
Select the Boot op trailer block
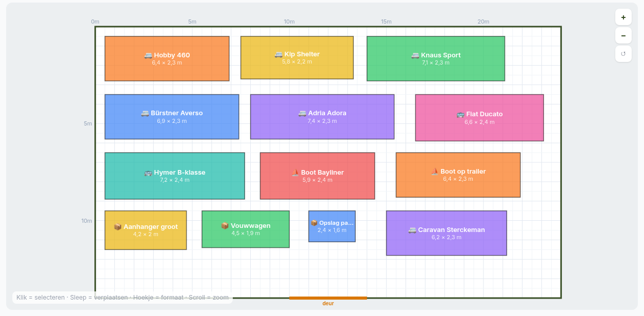[x=458, y=175]
